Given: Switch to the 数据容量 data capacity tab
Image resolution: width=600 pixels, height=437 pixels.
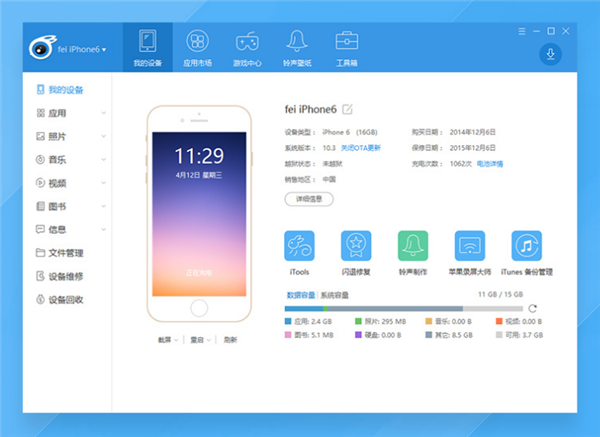Looking at the screenshot, I should (301, 295).
